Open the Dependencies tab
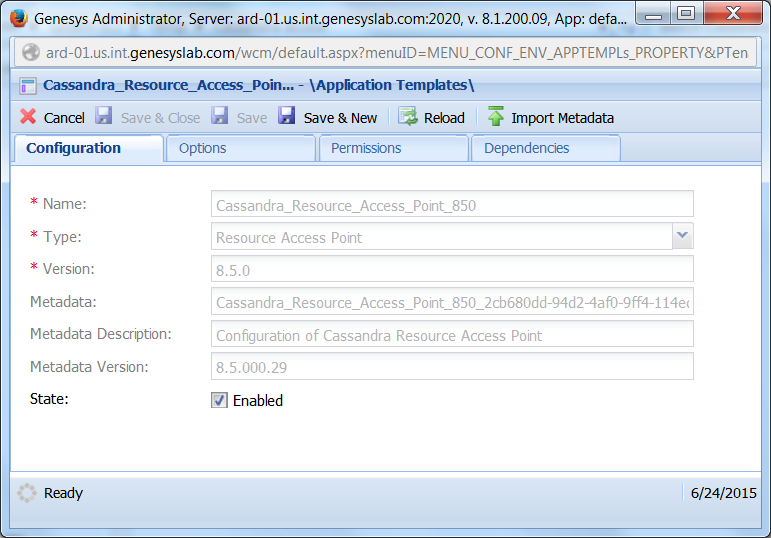Screen dimensions: 771x538 click(x=546, y=148)
